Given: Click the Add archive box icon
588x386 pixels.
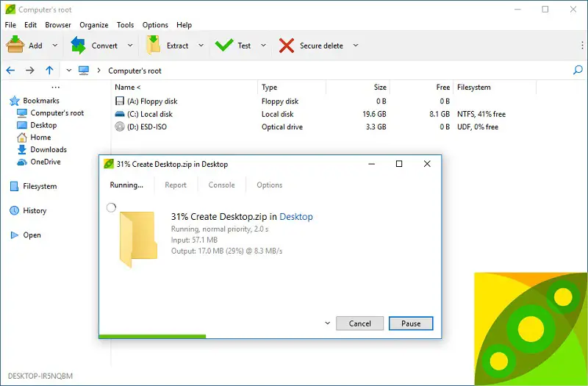Looking at the screenshot, I should coord(15,45).
